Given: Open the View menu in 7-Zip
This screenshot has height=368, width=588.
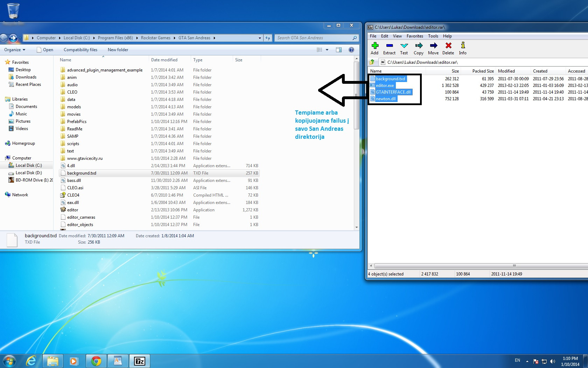Looking at the screenshot, I should (x=397, y=36).
